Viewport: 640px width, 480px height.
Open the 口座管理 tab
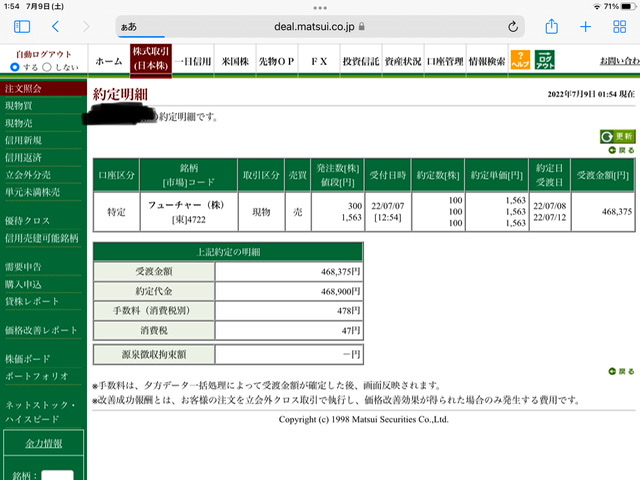445,61
